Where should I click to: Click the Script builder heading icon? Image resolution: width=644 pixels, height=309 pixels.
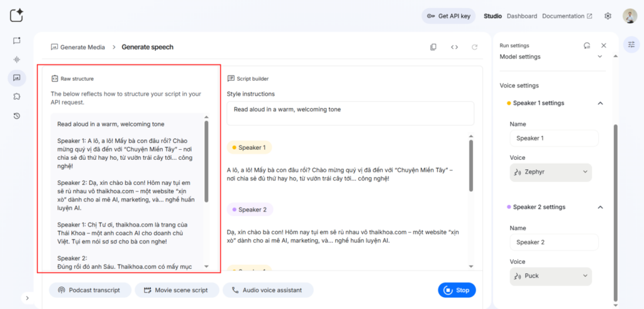[230, 78]
